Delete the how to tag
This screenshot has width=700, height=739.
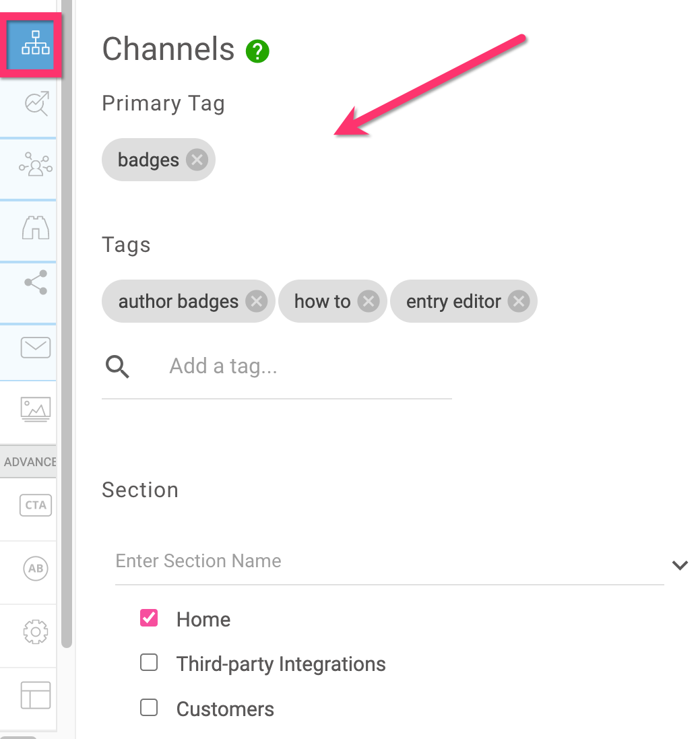coord(368,301)
